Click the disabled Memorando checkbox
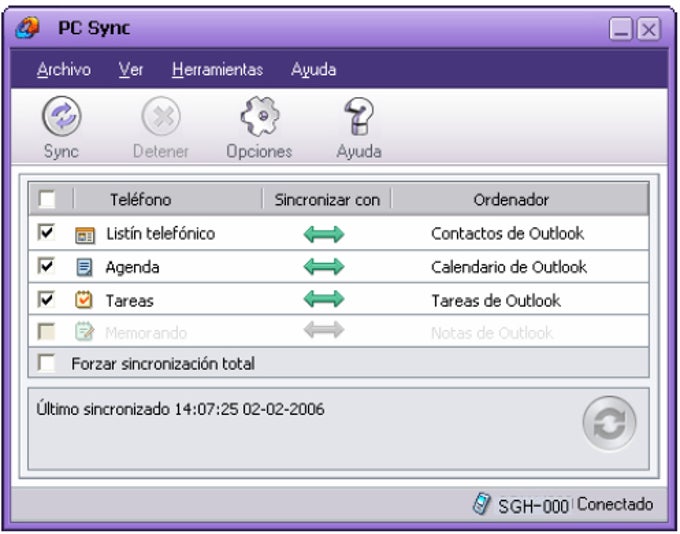This screenshot has height=534, width=680. [x=46, y=331]
